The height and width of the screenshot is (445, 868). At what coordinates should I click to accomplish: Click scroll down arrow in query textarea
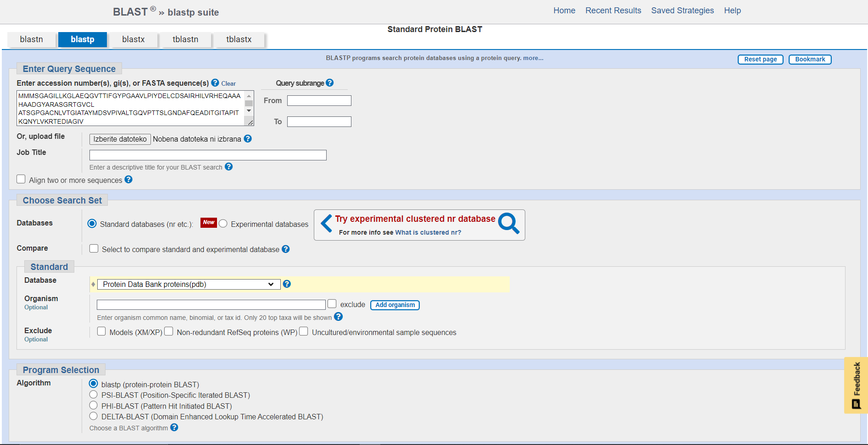(x=249, y=110)
